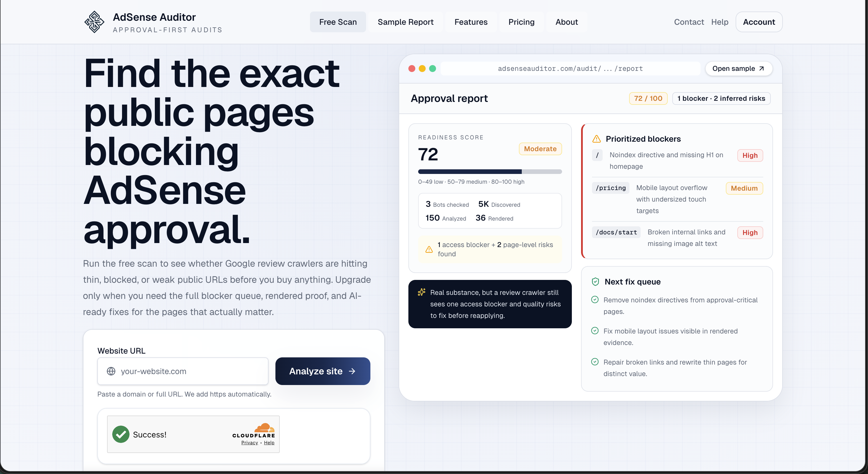The height and width of the screenshot is (474, 868).
Task: Click the checkmark beside 'Remove noindex directives'
Action: [x=595, y=299]
